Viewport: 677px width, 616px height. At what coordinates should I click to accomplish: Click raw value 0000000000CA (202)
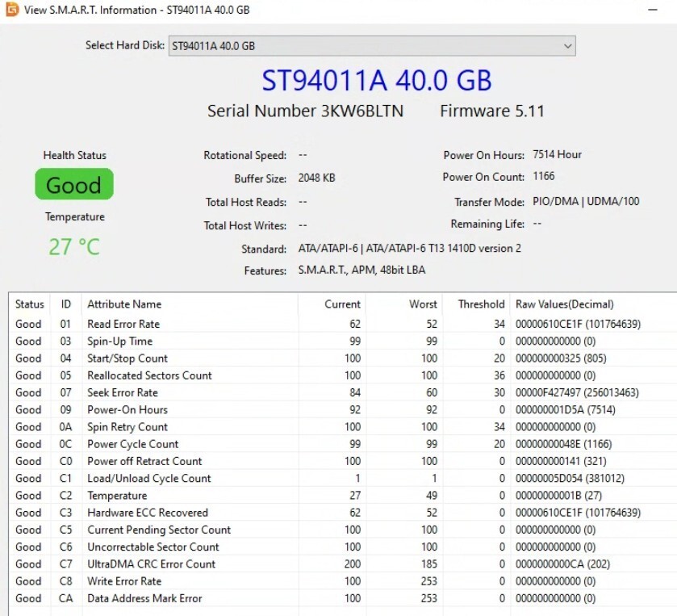tap(562, 564)
